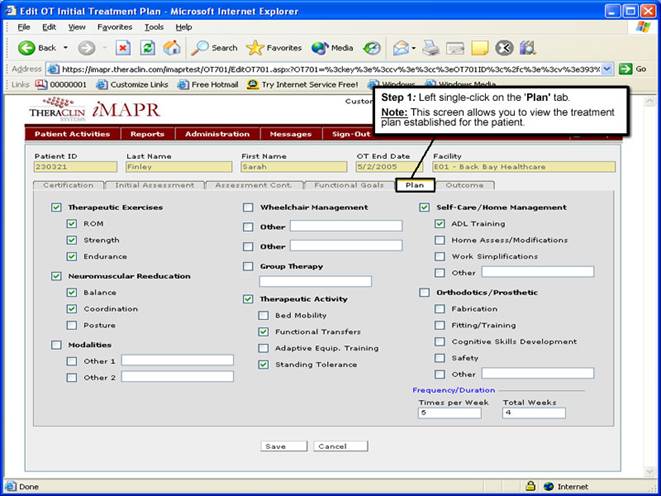The height and width of the screenshot is (496, 661).
Task: Click the Refresh page icon
Action: pos(147,47)
